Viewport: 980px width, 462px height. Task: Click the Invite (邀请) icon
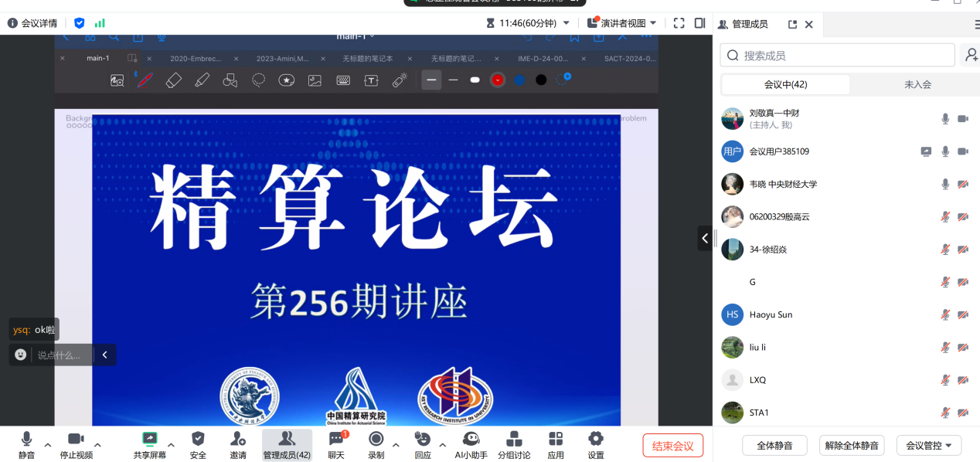click(238, 440)
